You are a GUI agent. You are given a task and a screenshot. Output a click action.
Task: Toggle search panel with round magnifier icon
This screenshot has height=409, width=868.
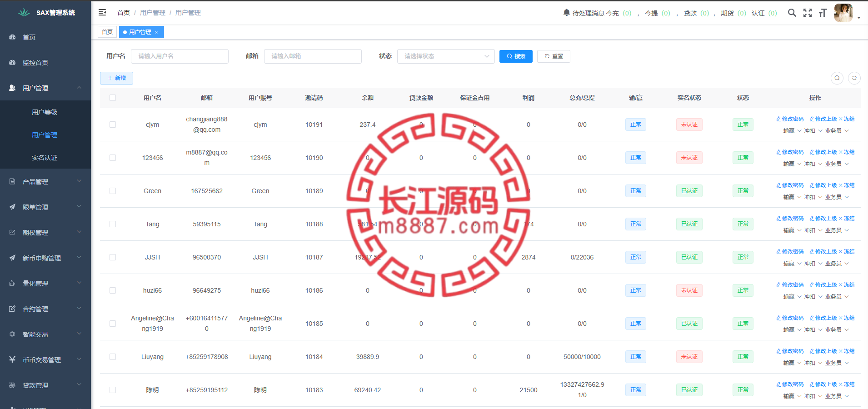point(837,78)
